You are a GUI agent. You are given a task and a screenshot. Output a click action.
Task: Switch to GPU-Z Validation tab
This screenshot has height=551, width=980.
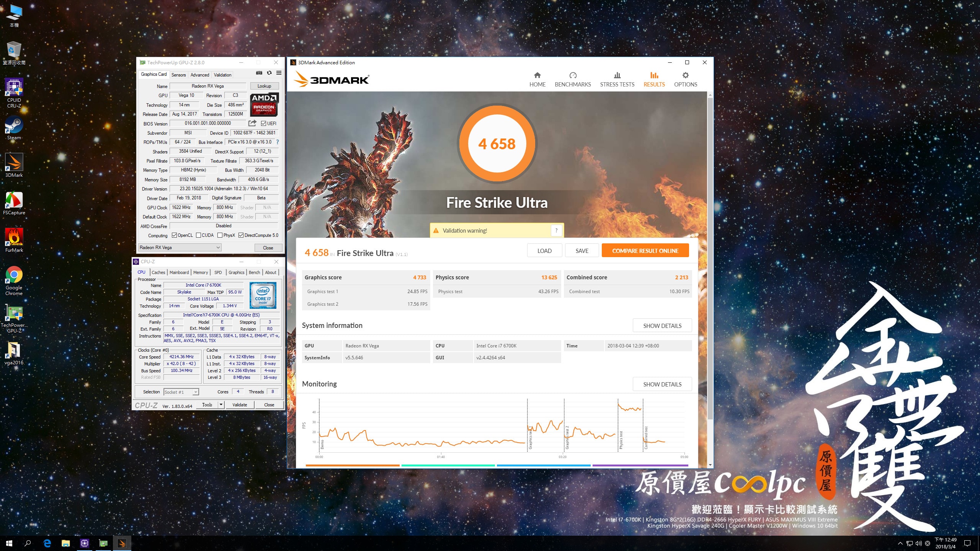(222, 75)
